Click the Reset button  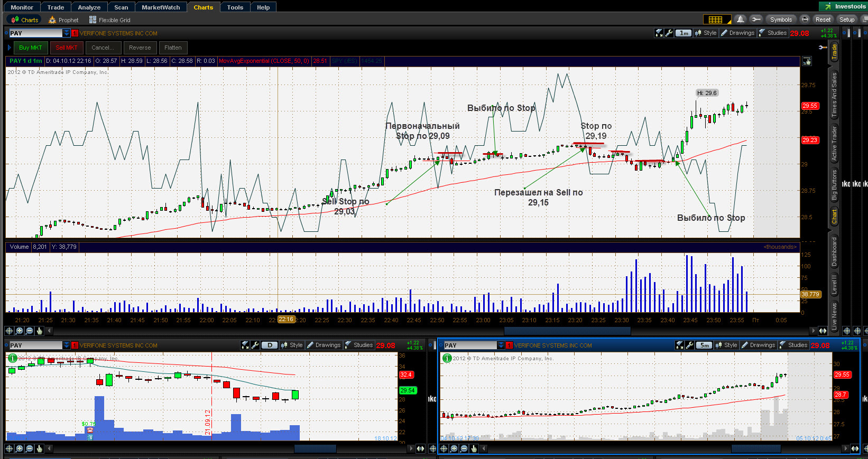(x=823, y=20)
